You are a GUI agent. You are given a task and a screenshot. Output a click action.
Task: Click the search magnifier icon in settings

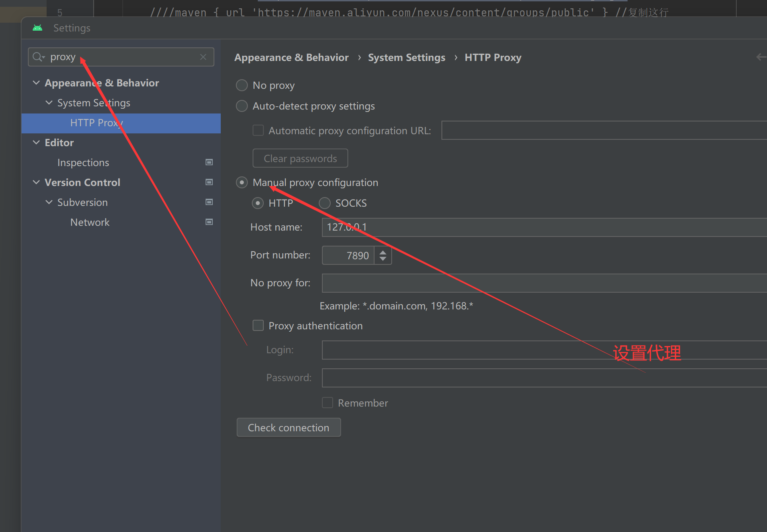tap(38, 57)
